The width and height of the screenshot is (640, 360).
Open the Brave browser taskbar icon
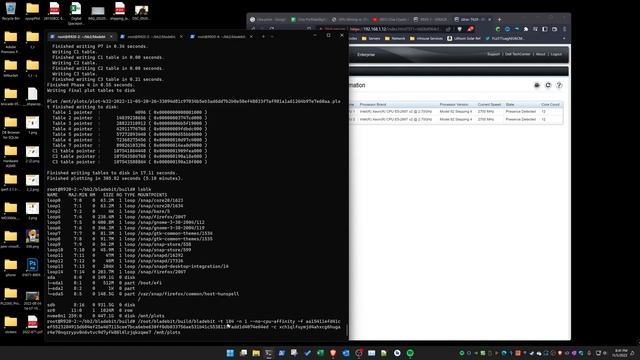click(333, 353)
